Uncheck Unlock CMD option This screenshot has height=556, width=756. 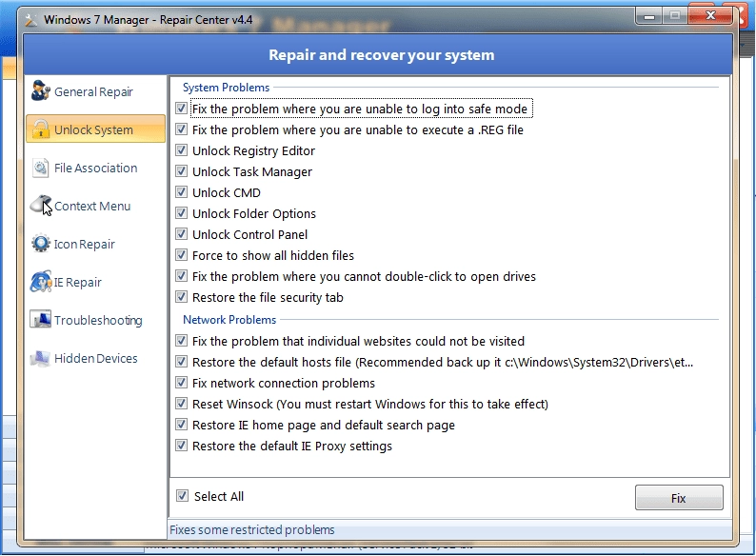pos(181,192)
